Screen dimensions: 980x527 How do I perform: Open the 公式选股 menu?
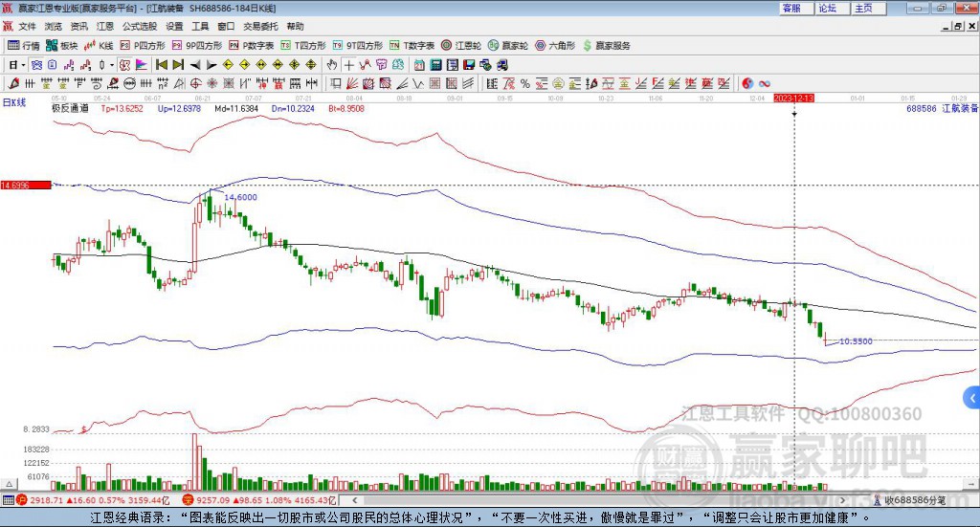coord(140,26)
